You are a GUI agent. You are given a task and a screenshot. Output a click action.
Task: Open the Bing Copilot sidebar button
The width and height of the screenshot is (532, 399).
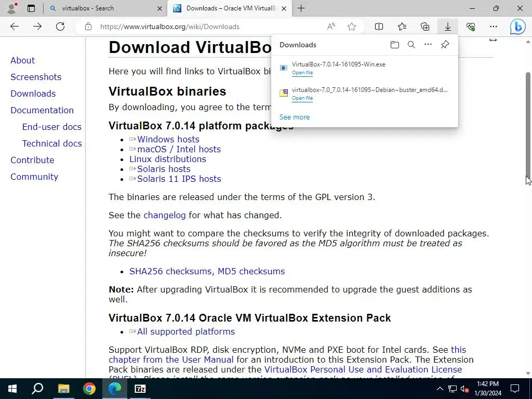click(518, 26)
